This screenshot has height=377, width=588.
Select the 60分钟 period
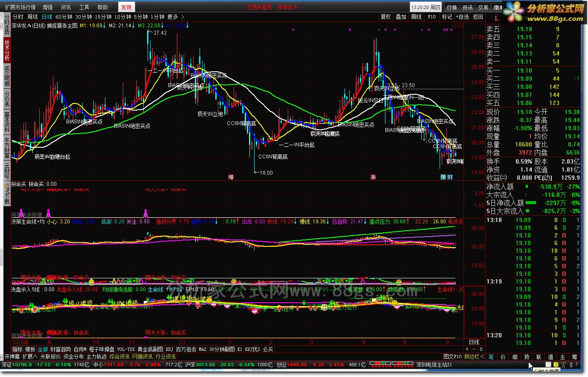click(x=64, y=17)
